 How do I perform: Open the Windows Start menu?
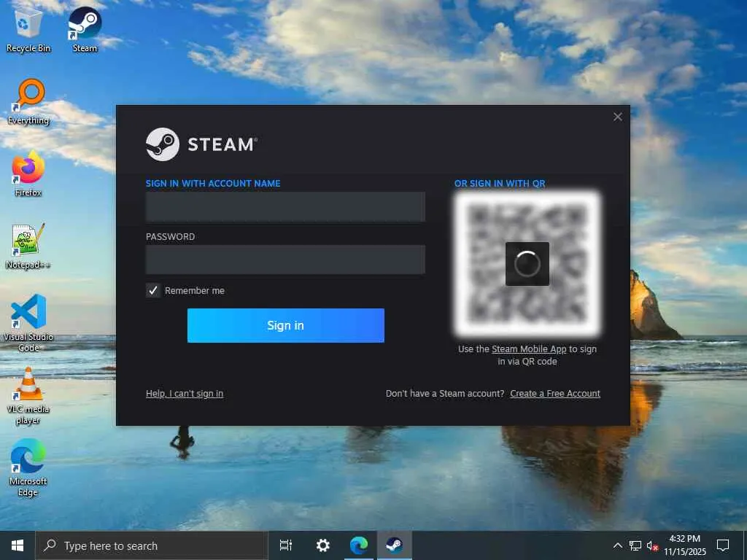18,545
